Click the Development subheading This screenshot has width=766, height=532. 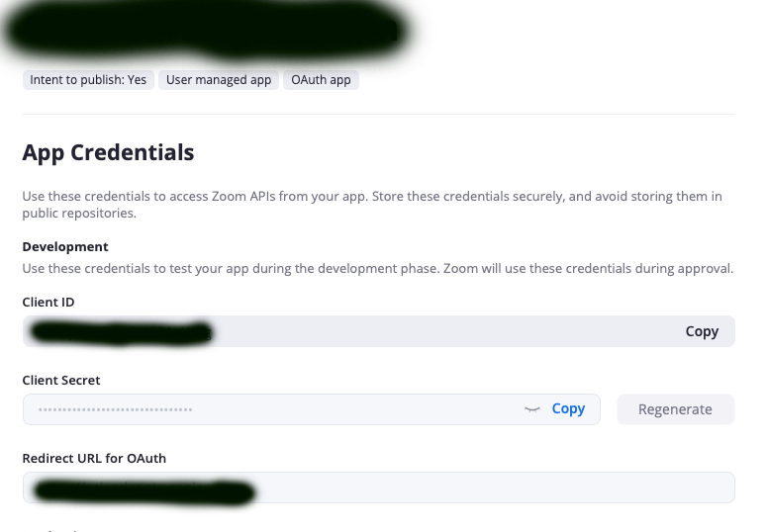[65, 246]
